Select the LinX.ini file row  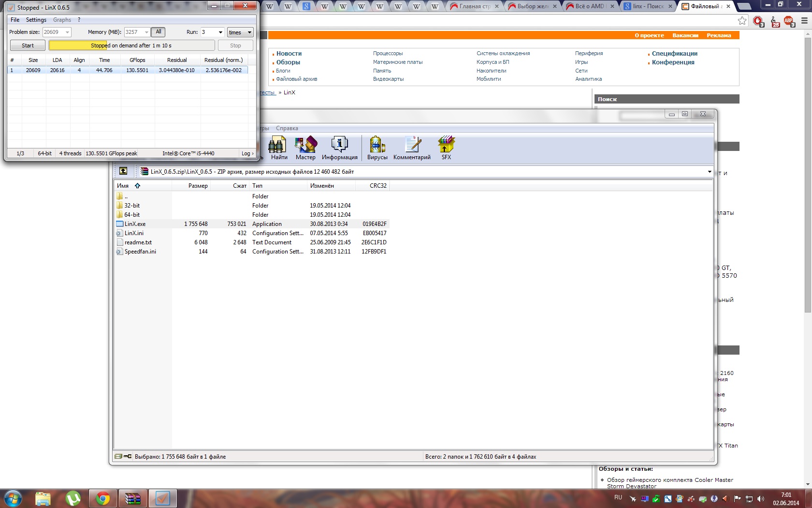[x=251, y=233]
